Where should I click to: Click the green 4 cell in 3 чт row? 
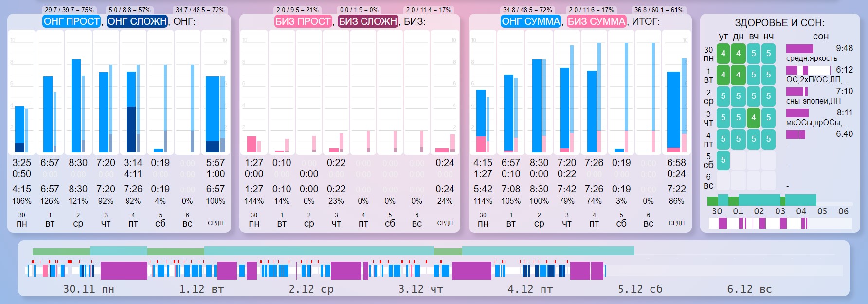tap(753, 117)
